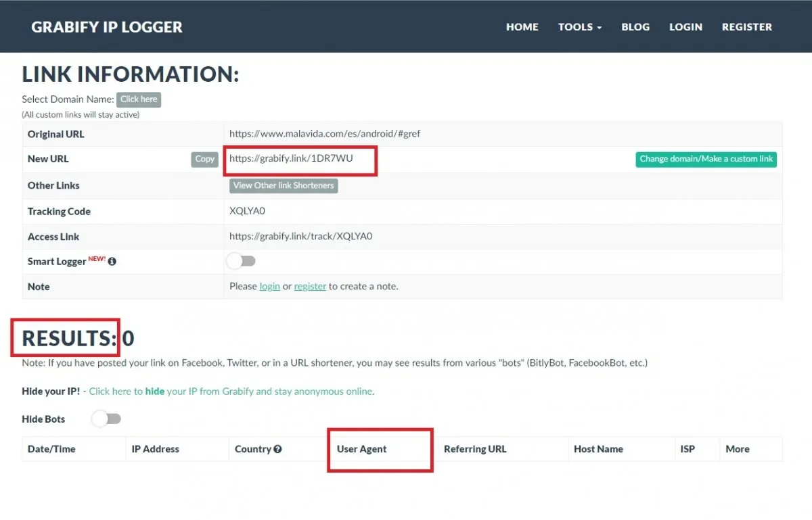Click the Date/Time column header
This screenshot has height=520, width=812.
(x=51, y=449)
